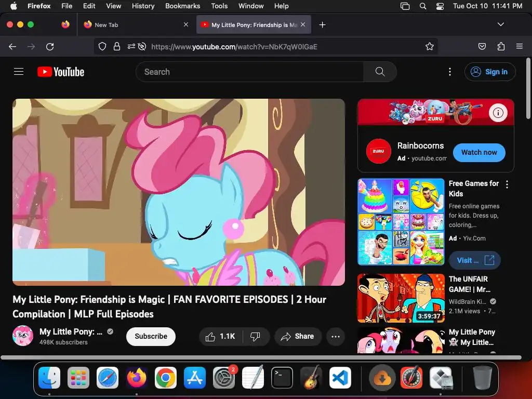Select the My Little Pony YouTube tab

(x=255, y=25)
